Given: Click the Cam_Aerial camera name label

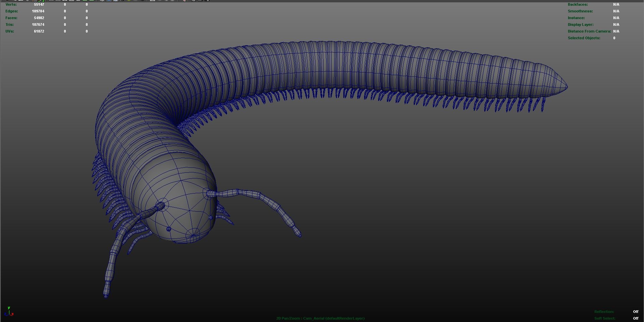Looking at the screenshot, I should [313, 318].
